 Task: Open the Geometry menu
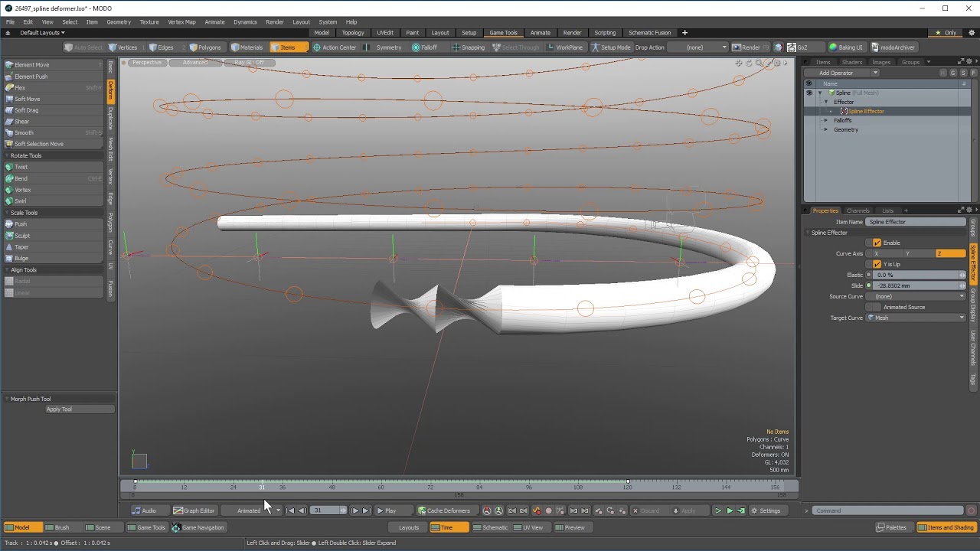[x=118, y=21]
